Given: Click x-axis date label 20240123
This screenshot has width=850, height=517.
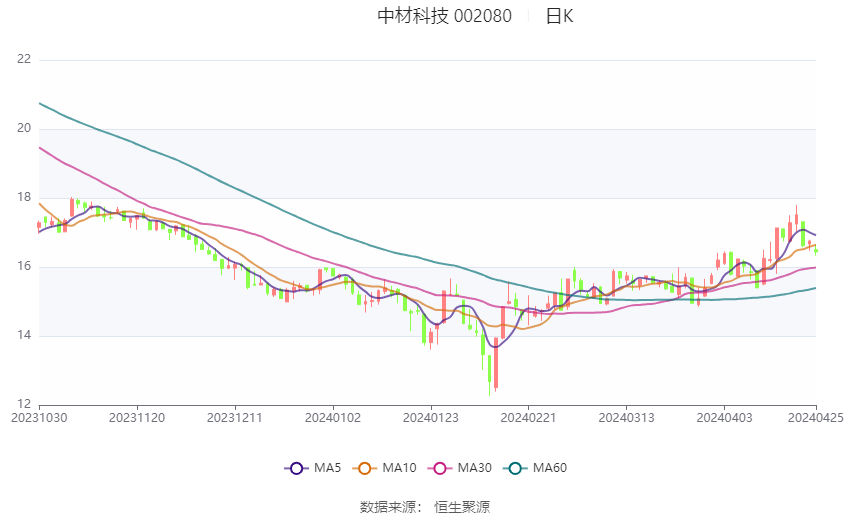Looking at the screenshot, I should [431, 418].
